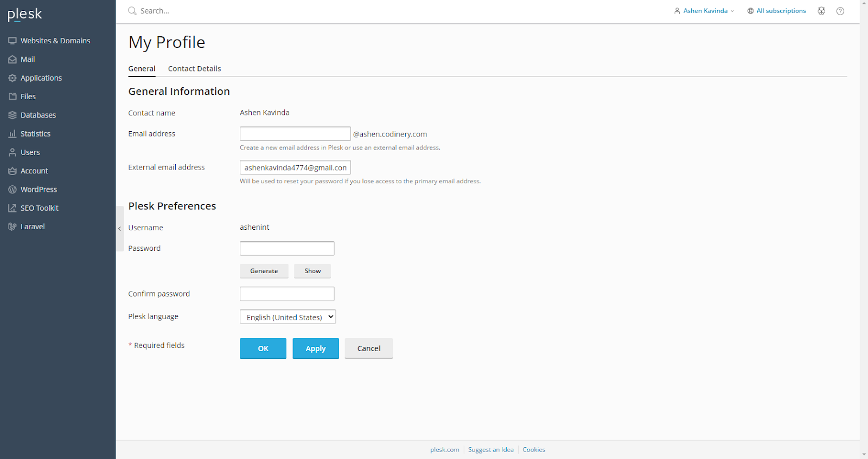Open the Plesk language dropdown

point(288,317)
